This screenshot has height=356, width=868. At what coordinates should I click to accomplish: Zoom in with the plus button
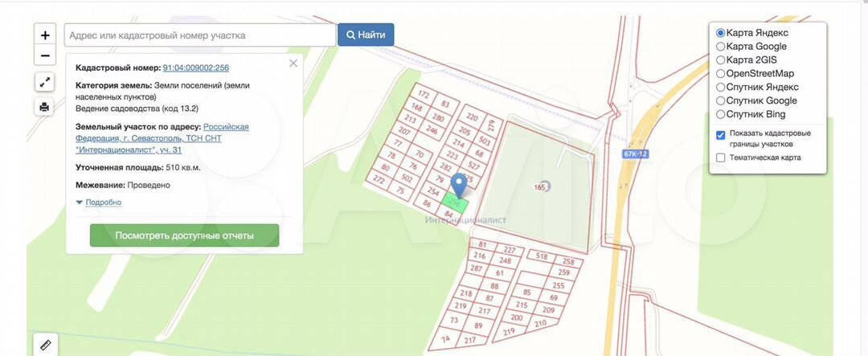tap(45, 35)
